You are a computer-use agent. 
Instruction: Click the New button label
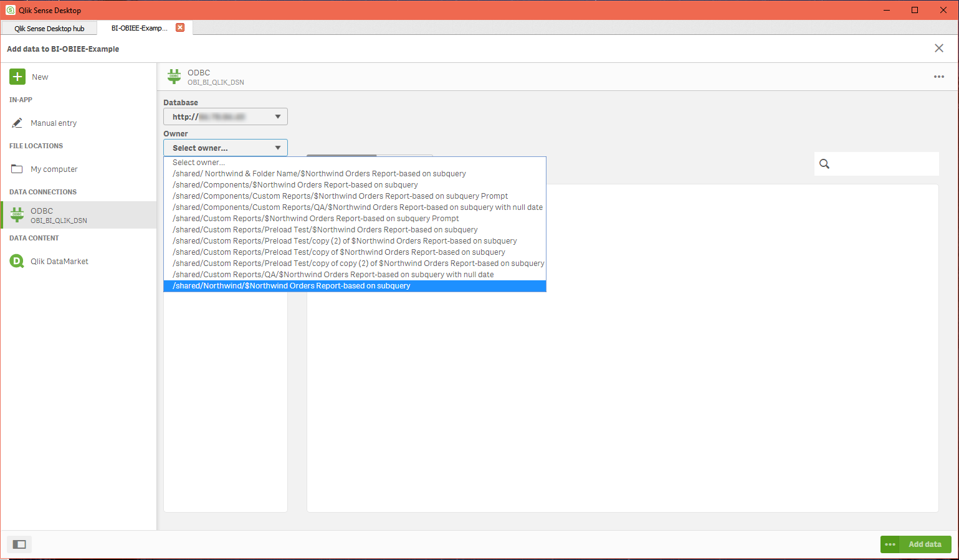40,77
